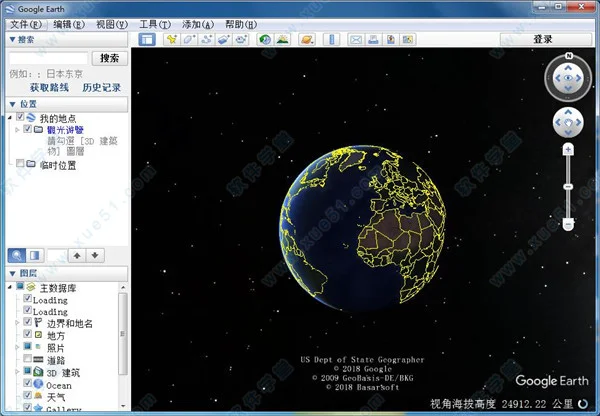Collapse the 我的地点 tree node
Viewport: 600px width, 416px height.
click(x=10, y=117)
